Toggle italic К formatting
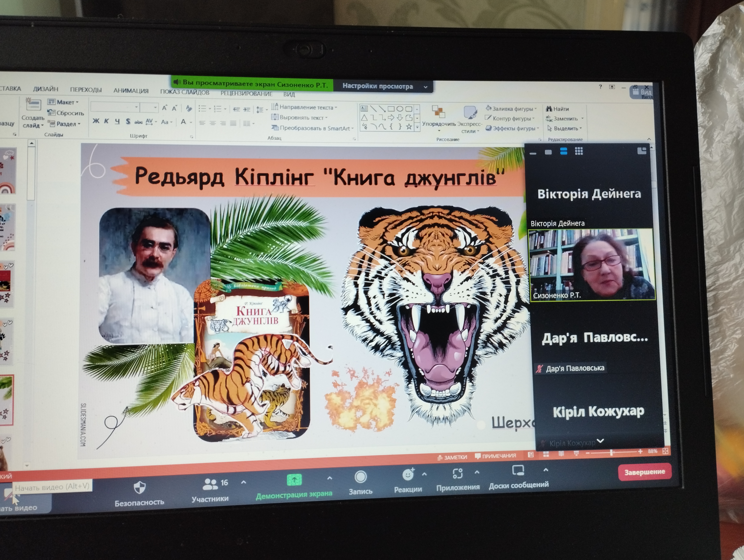This screenshot has width=744, height=560. coord(107,121)
